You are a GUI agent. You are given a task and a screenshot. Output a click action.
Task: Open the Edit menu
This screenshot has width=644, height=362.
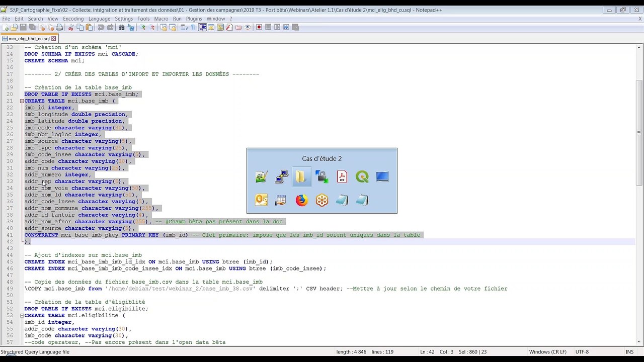(19, 19)
